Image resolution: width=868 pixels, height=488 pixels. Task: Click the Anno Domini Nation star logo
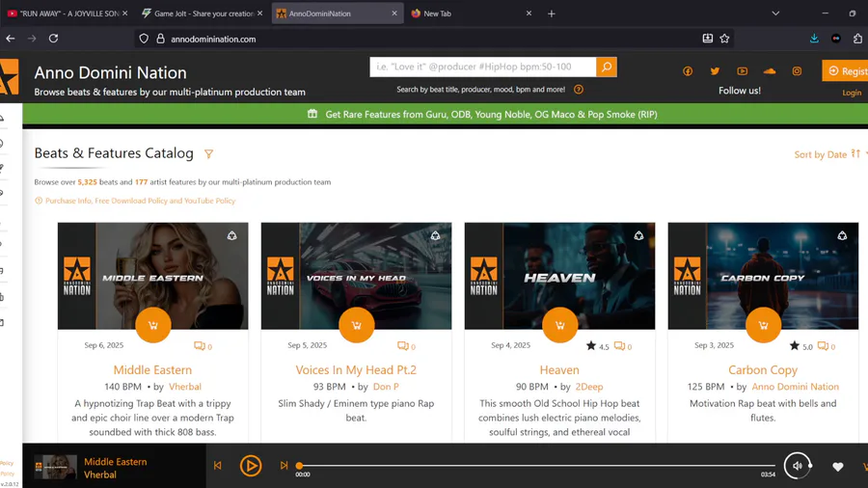point(9,77)
